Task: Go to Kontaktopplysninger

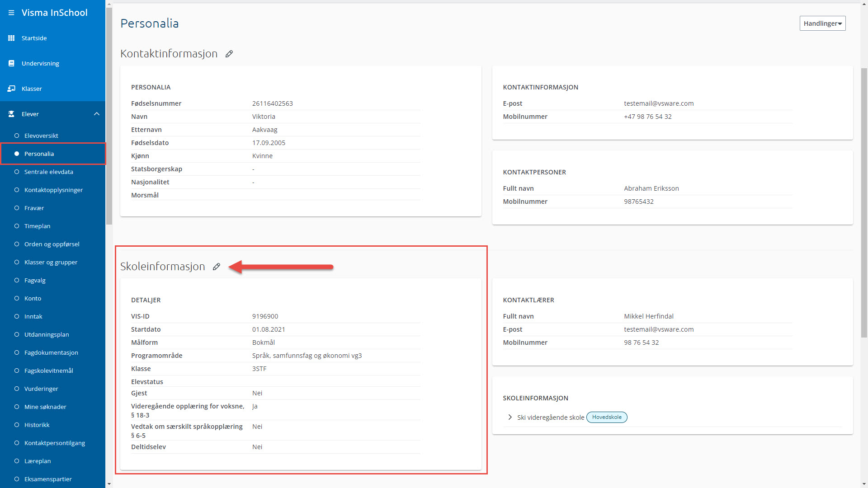Action: click(x=53, y=190)
